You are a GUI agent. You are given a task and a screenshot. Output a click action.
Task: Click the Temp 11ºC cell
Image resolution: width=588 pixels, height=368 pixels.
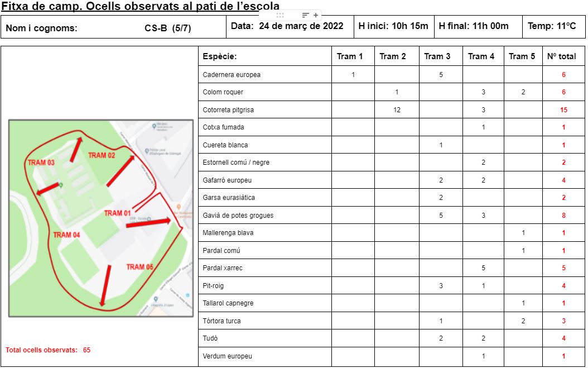click(x=552, y=26)
